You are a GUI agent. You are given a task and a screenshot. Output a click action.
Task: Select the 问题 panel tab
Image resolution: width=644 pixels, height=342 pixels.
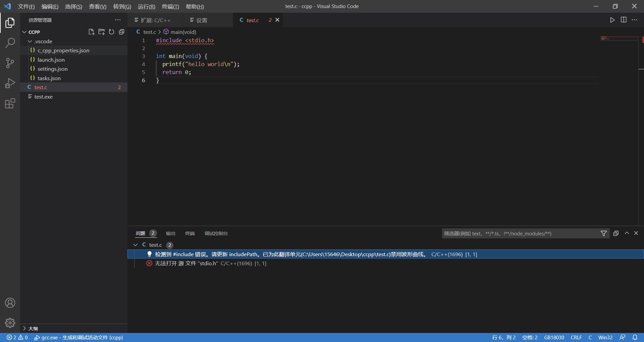pyautogui.click(x=146, y=233)
